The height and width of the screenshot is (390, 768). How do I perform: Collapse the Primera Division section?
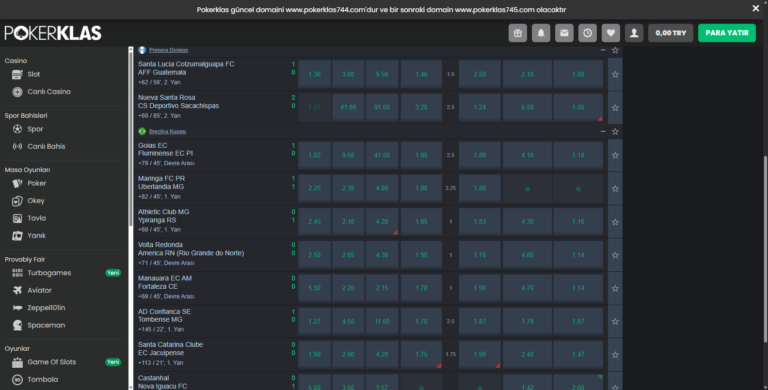603,50
